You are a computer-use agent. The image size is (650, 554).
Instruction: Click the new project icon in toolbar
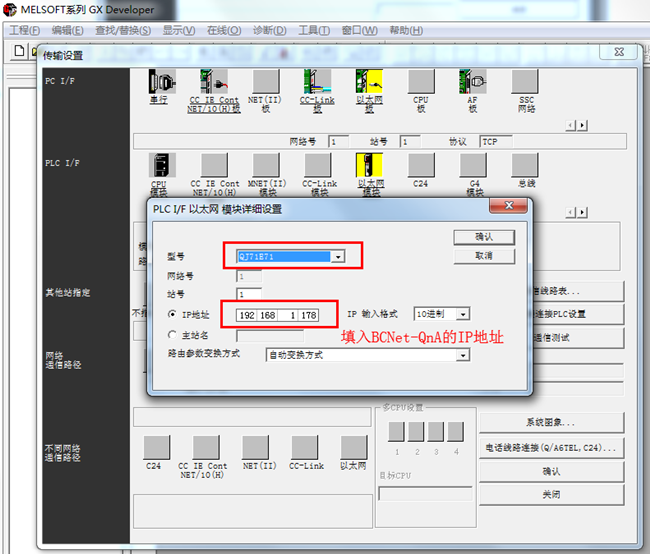click(x=19, y=51)
